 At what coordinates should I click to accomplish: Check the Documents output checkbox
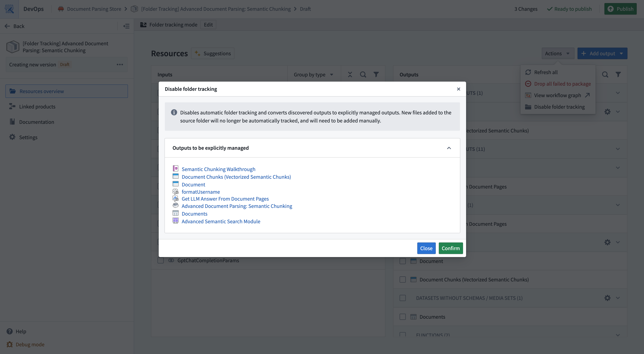[x=402, y=317]
